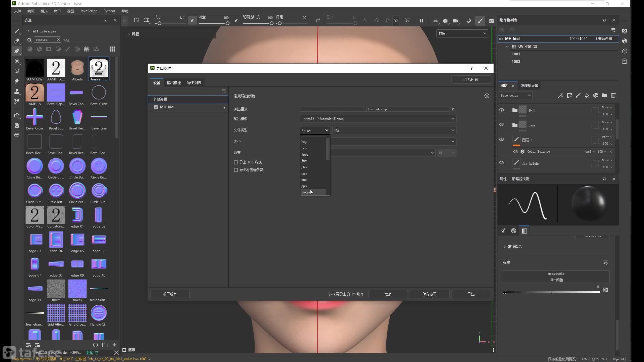Add a folder in the Layers panel

[605, 95]
